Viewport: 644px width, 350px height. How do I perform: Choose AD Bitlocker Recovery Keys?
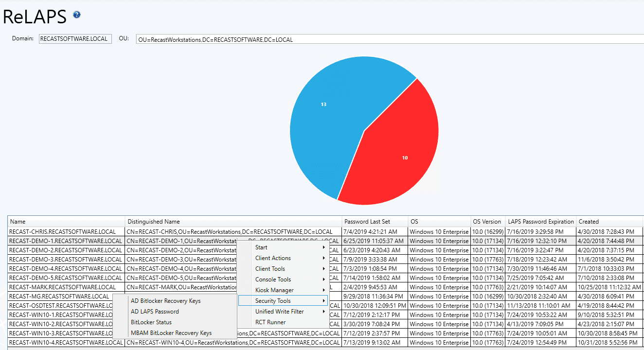click(175, 301)
